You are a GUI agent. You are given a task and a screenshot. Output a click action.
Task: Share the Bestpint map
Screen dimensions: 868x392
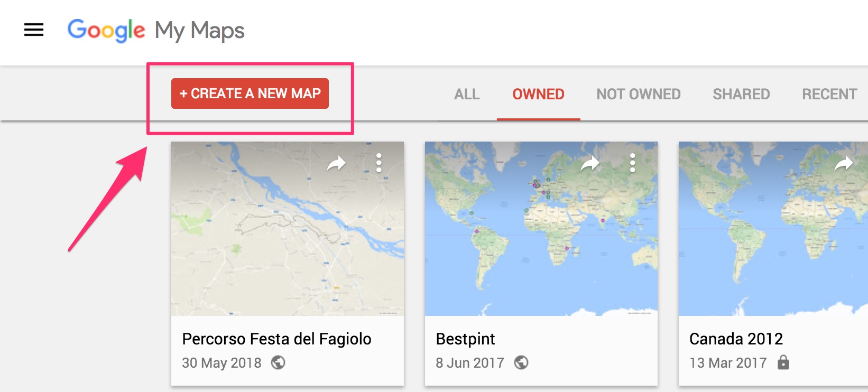pos(590,164)
